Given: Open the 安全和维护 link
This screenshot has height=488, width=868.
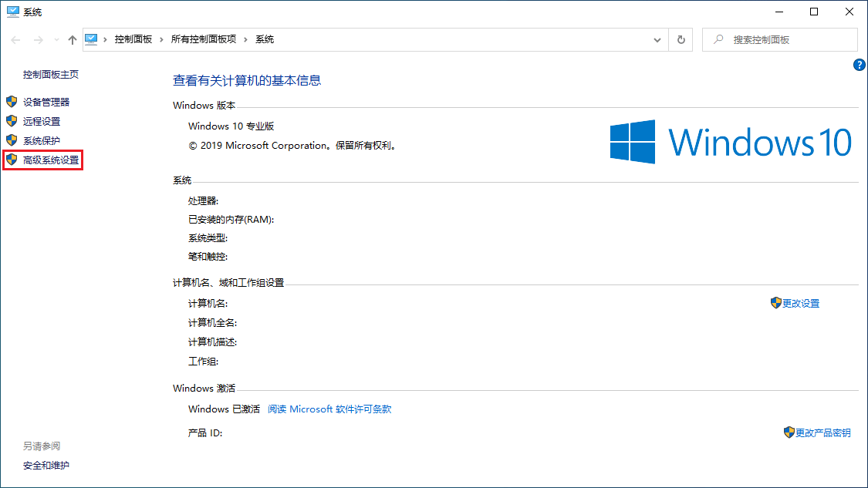Looking at the screenshot, I should pos(46,466).
